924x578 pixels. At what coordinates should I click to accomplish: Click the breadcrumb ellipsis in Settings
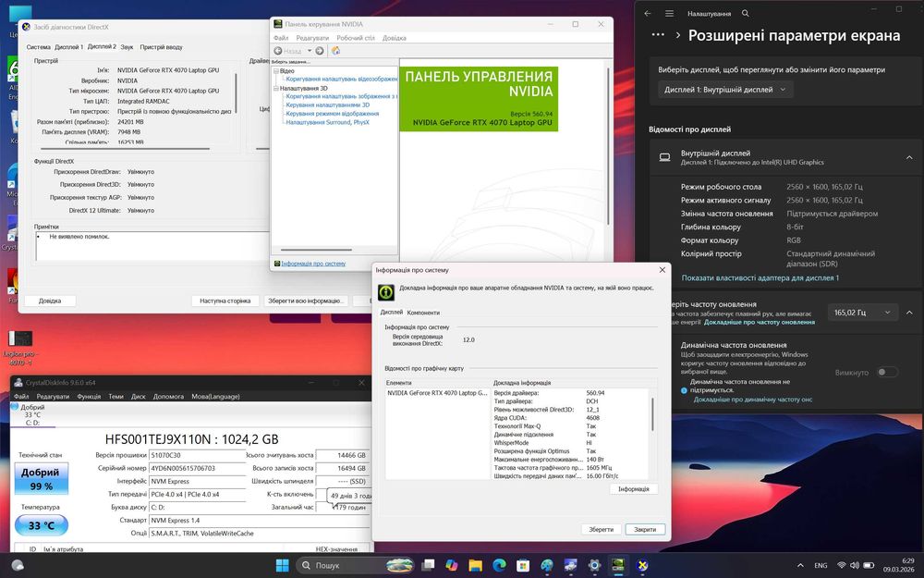click(658, 35)
